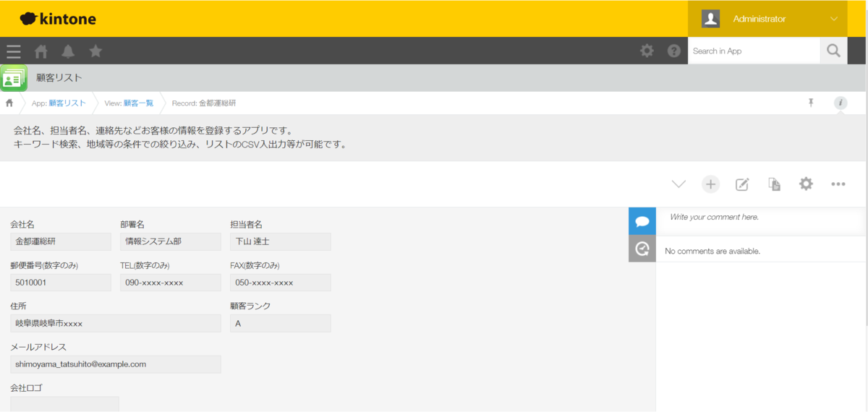Open 顧客リスト breadcrumb link

tap(67, 103)
